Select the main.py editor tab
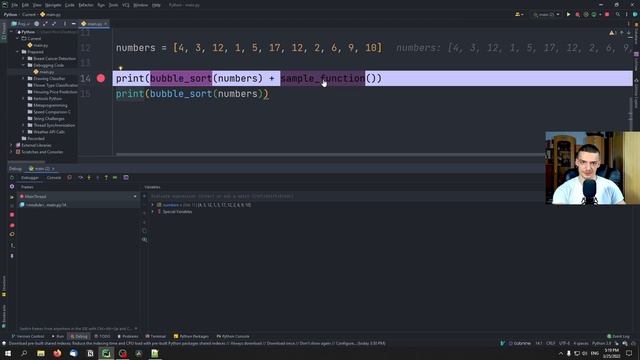This screenshot has width=640, height=360. pyautogui.click(x=93, y=24)
